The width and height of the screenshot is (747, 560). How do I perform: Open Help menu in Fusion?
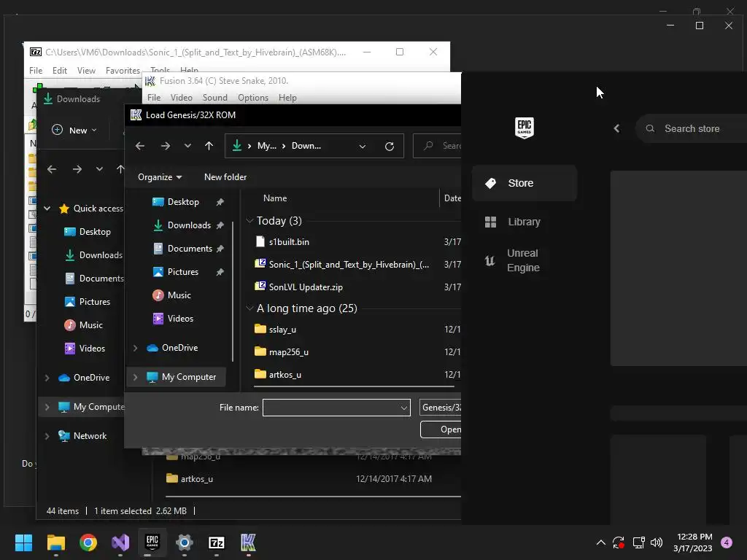point(287,98)
